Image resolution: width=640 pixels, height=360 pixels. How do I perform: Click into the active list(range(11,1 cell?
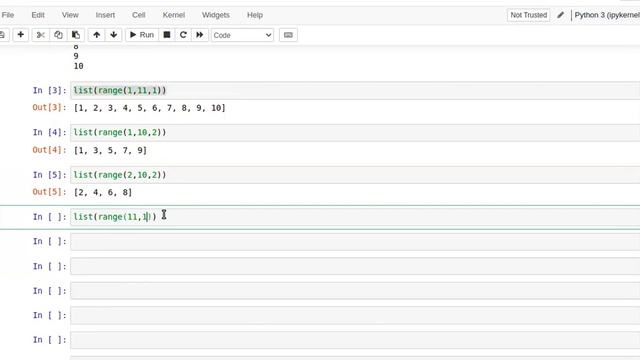[x=355, y=217]
